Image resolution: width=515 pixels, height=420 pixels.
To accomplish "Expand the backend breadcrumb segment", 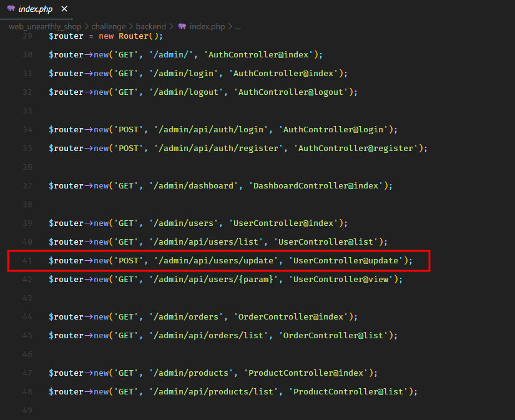I will coord(151,27).
